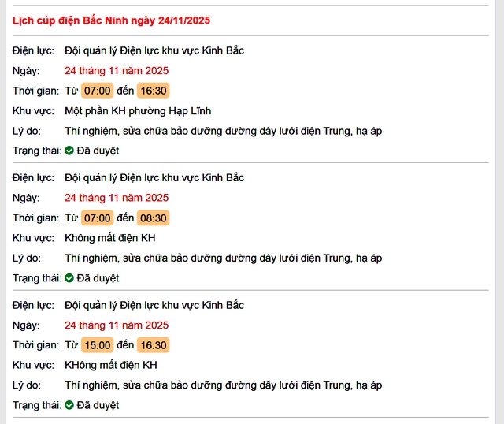Click the 07:00 start time in the second entry

tap(98, 218)
